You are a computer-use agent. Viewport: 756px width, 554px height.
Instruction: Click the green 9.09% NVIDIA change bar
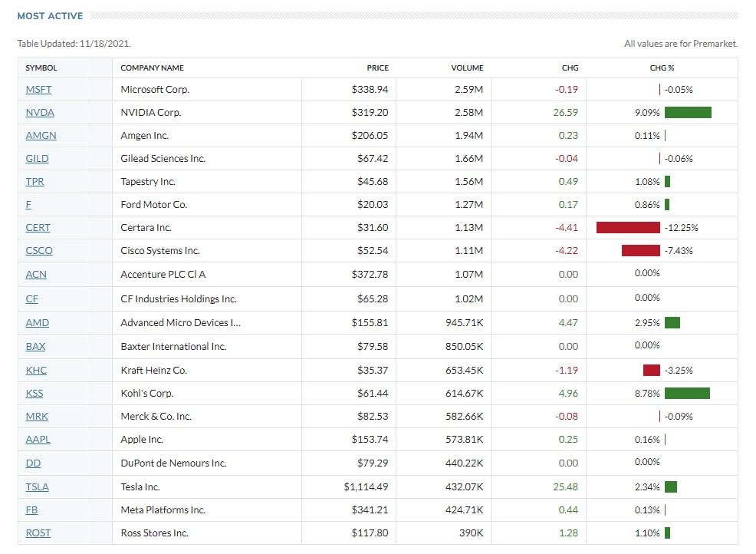point(688,113)
